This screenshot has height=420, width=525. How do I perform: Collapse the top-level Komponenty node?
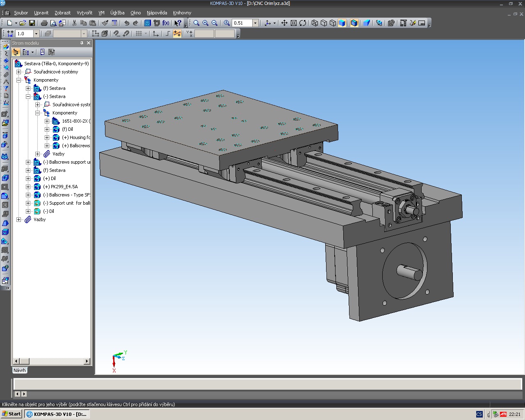coord(18,80)
